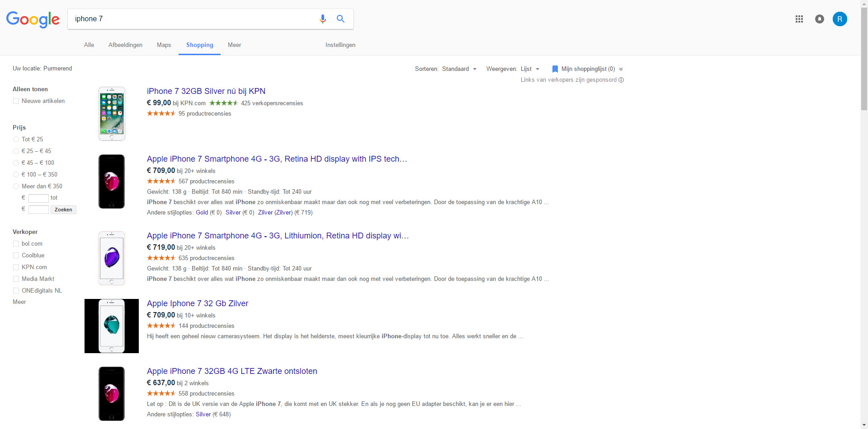Image resolution: width=868 pixels, height=429 pixels.
Task: Open iPhone 7 32GB 4G LTE Zwarte listing
Action: [232, 371]
